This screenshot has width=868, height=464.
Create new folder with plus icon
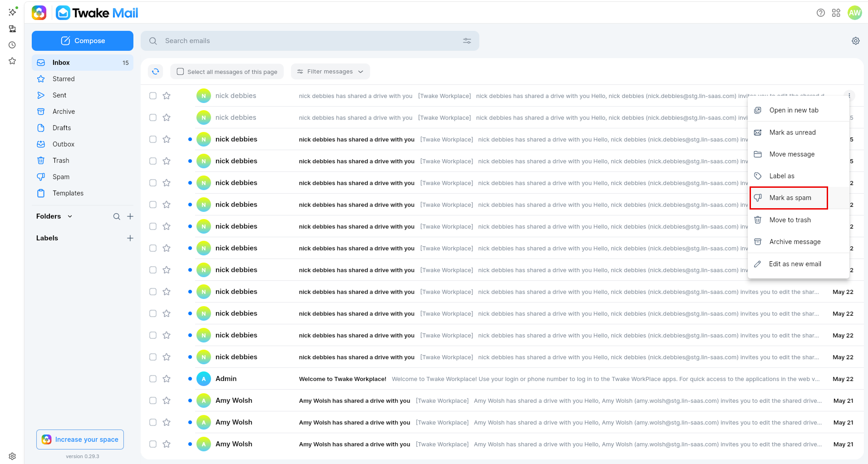pos(130,216)
